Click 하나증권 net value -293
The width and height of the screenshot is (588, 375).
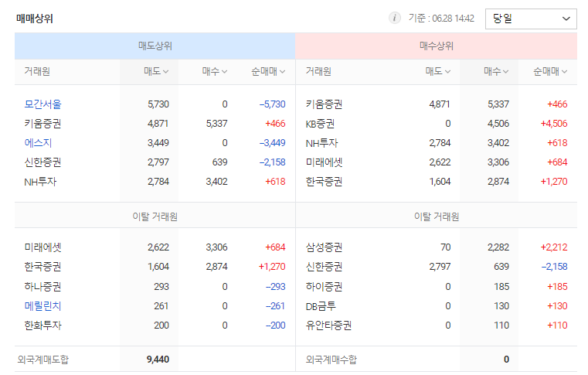pyautogui.click(x=276, y=286)
